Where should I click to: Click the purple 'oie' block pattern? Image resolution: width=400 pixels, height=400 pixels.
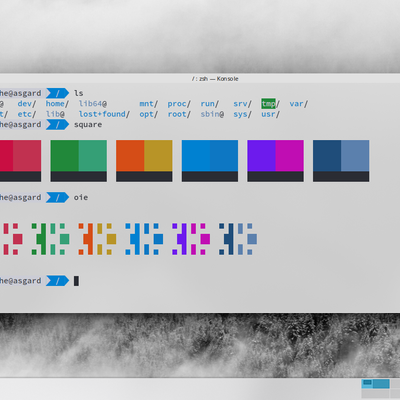pos(191,239)
